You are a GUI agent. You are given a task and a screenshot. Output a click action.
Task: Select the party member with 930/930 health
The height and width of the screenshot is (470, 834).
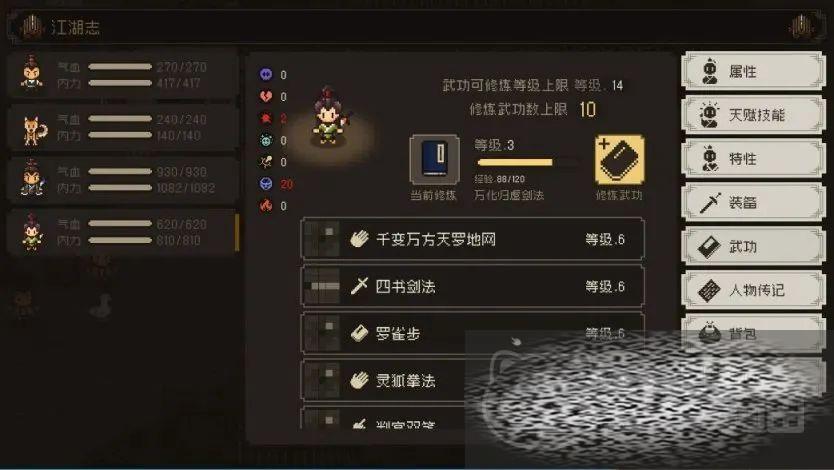click(x=123, y=180)
